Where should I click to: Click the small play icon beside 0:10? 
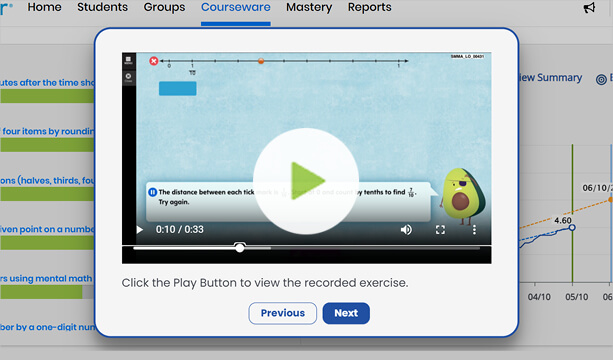click(139, 230)
